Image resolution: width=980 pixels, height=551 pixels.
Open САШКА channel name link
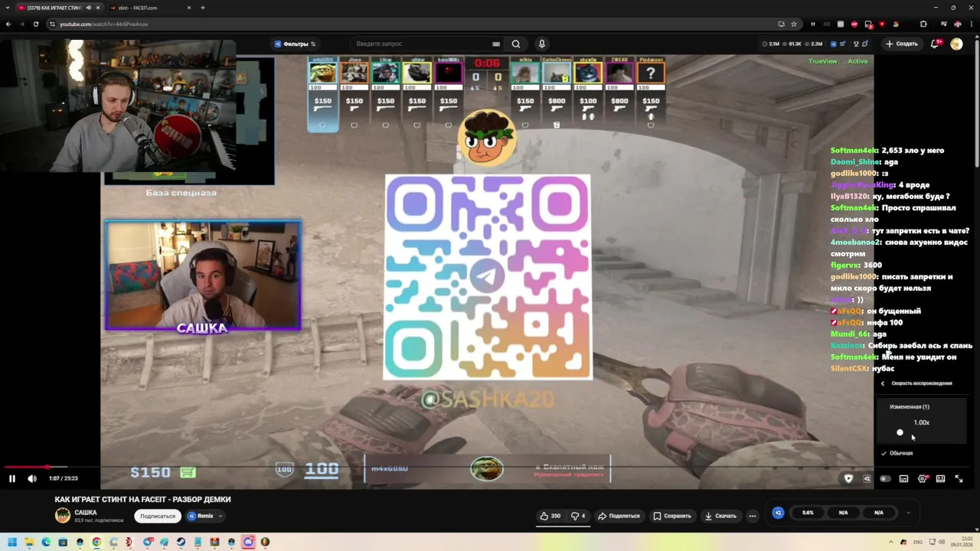click(x=86, y=512)
